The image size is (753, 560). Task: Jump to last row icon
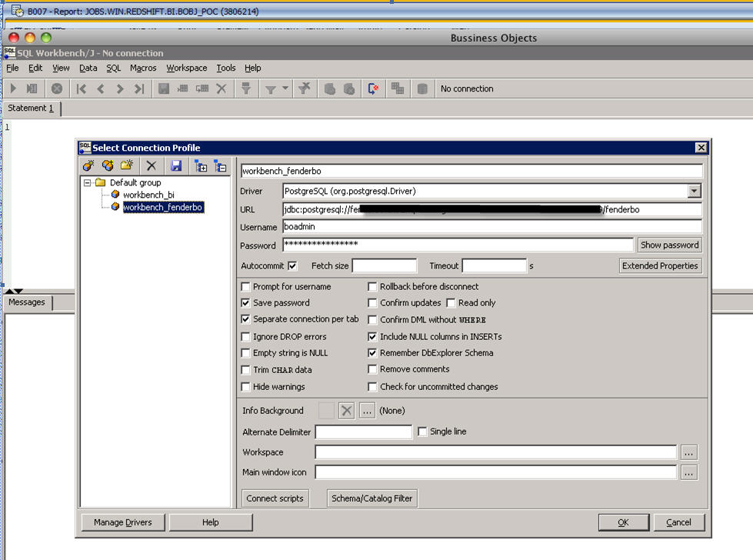pos(139,88)
